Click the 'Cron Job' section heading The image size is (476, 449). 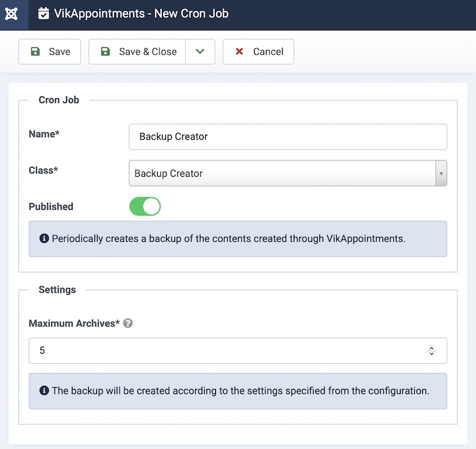59,100
